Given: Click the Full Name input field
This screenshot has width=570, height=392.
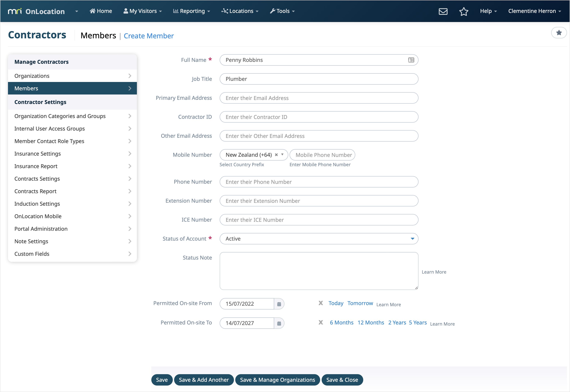Looking at the screenshot, I should 319,60.
